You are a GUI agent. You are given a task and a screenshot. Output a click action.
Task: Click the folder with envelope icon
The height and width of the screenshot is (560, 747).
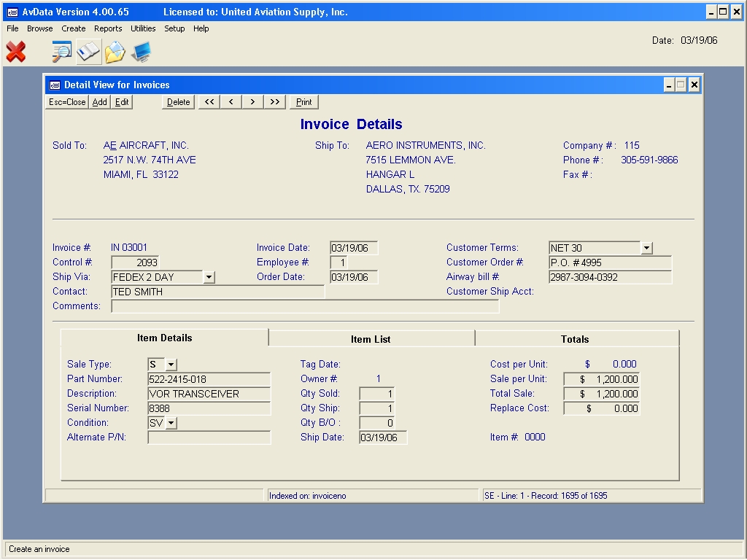[x=115, y=52]
